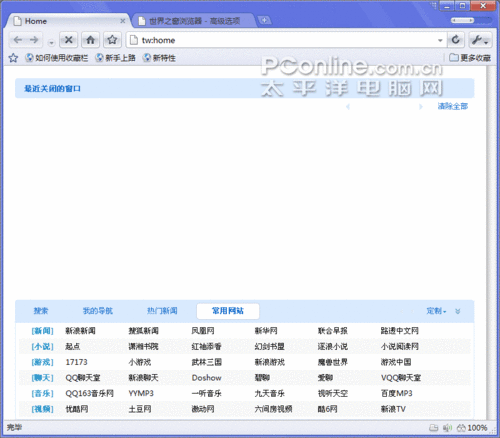Click the star icon on bookmarks bar
The width and height of the screenshot is (500, 438).
pyautogui.click(x=13, y=58)
